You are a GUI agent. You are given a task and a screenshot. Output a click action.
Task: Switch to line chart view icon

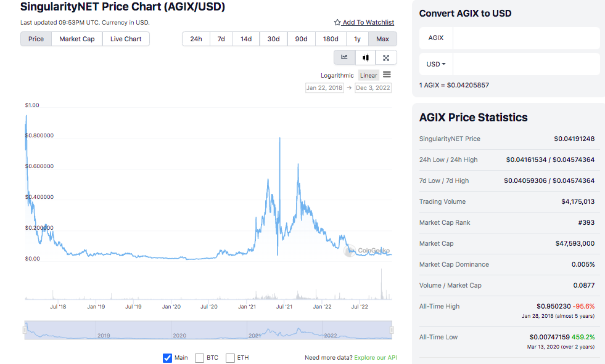pyautogui.click(x=344, y=57)
